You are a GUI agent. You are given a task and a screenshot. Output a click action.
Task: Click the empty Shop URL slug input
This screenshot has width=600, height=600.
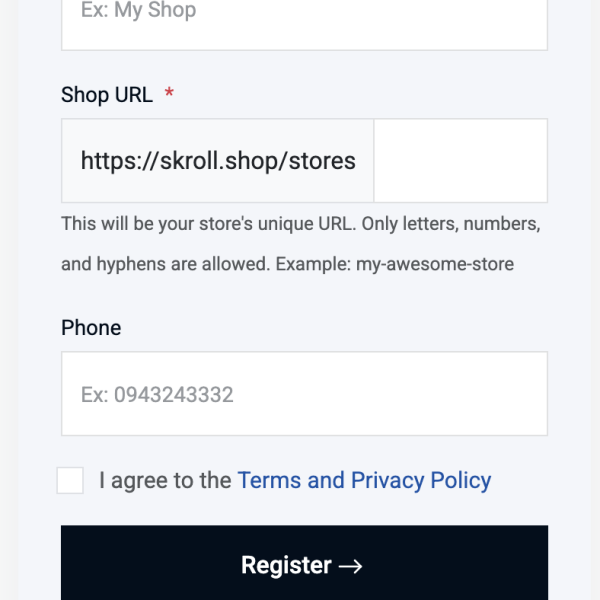pos(460,161)
